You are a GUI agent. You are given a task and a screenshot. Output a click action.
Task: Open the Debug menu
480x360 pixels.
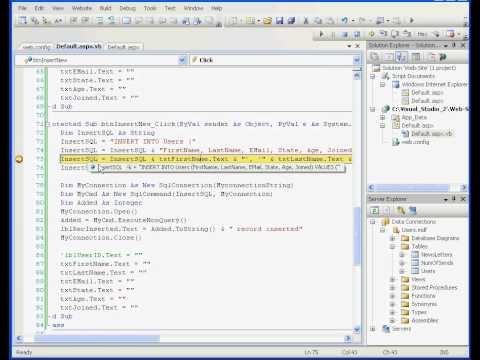coord(128,8)
